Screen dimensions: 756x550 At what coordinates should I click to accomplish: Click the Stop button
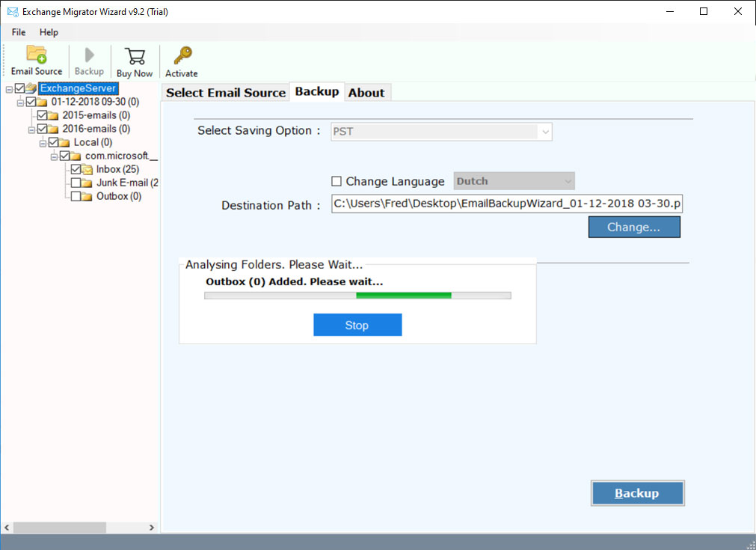coord(357,326)
